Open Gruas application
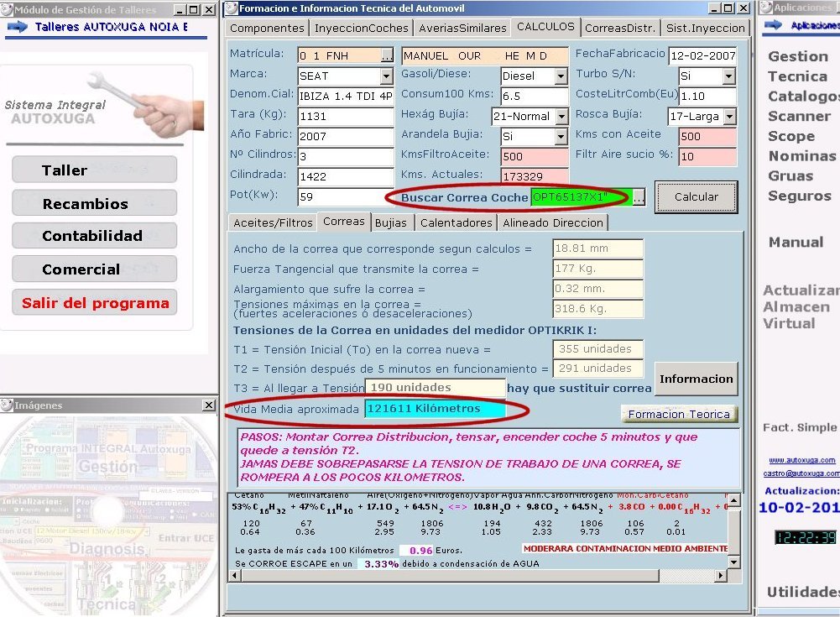 (x=790, y=175)
